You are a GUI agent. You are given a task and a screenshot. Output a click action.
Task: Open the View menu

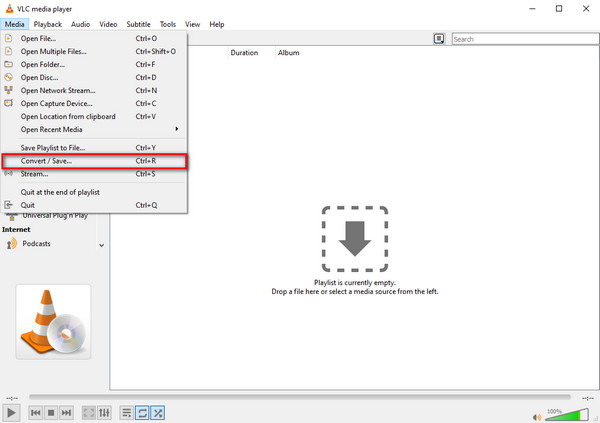(192, 24)
